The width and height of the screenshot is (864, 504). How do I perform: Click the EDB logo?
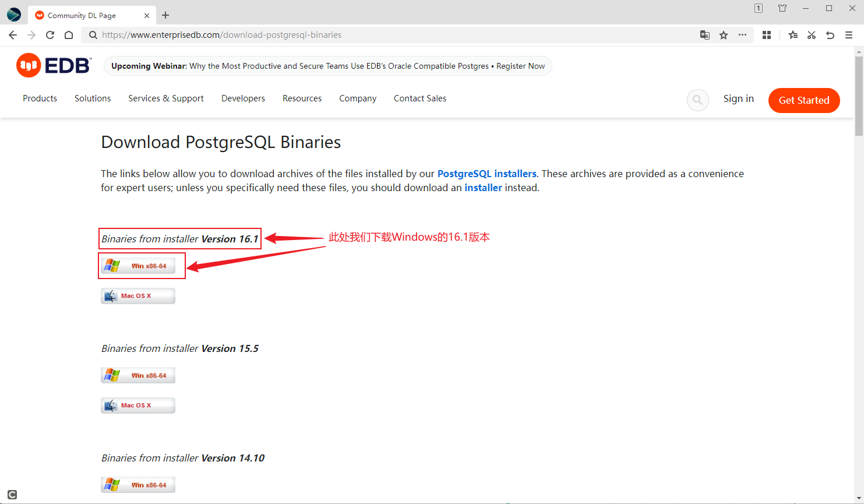pos(54,65)
